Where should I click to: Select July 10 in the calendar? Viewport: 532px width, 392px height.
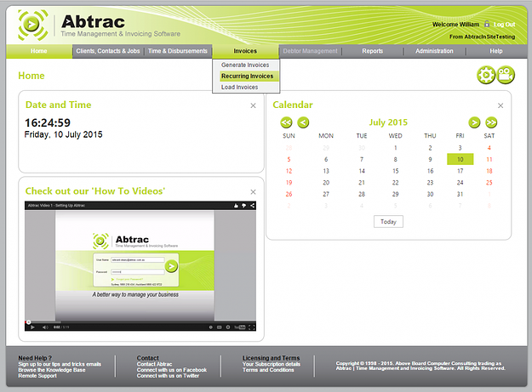click(x=460, y=159)
